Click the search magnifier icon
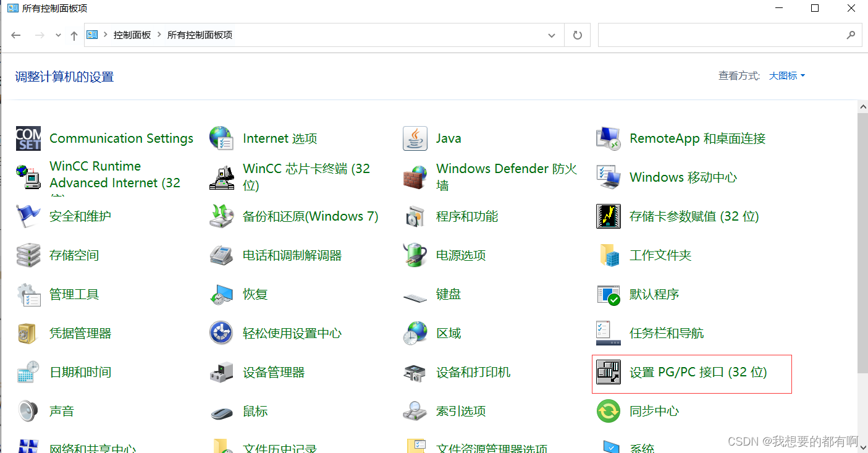Viewport: 868px width, 453px height. (851, 35)
